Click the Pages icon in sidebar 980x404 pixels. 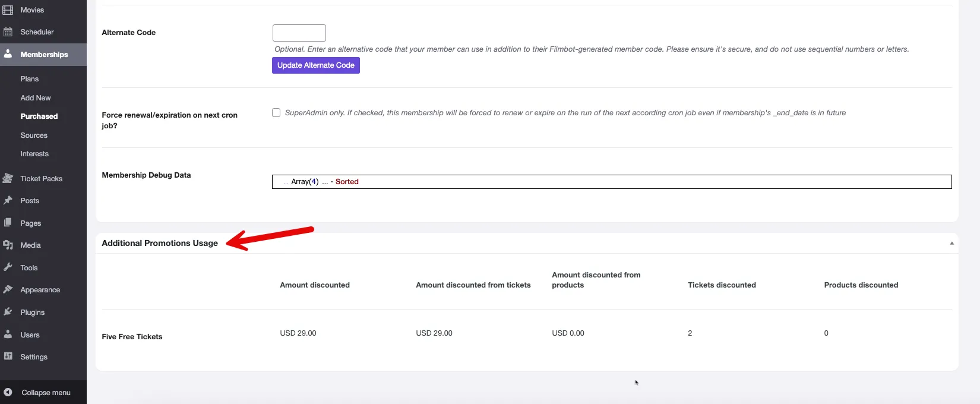(x=8, y=223)
